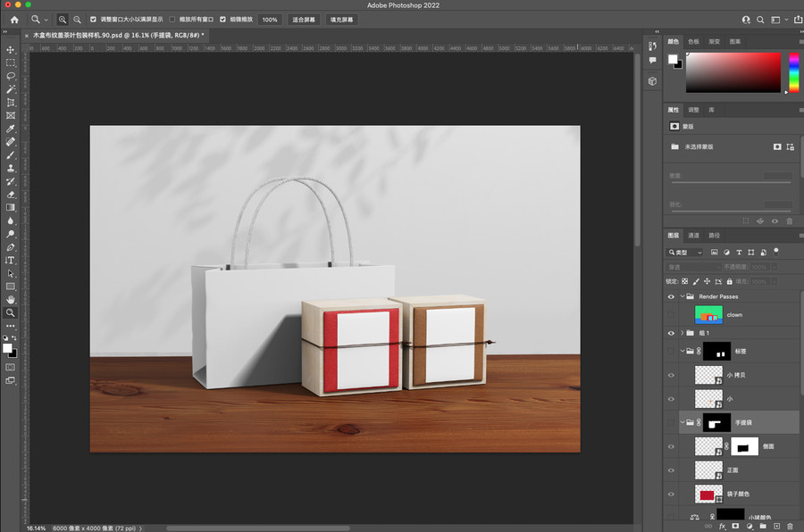The image size is (804, 532).
Task: Select the History Brush tool
Action: [x=10, y=181]
